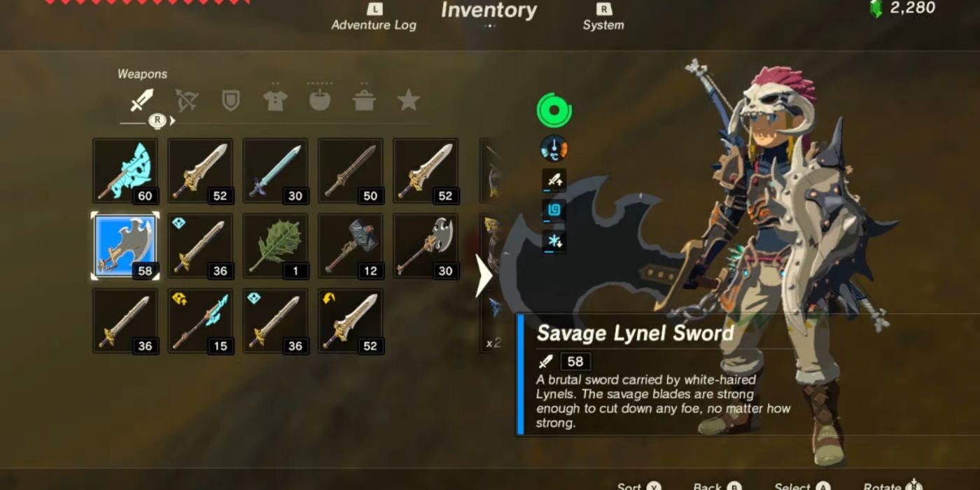The image size is (980, 490).
Task: Click the green Sheikah sensor status icon
Action: (x=554, y=110)
